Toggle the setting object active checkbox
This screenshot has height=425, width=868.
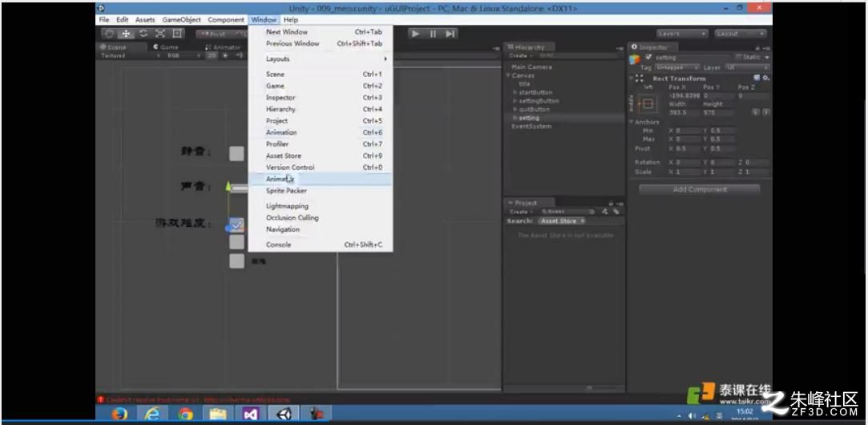648,57
